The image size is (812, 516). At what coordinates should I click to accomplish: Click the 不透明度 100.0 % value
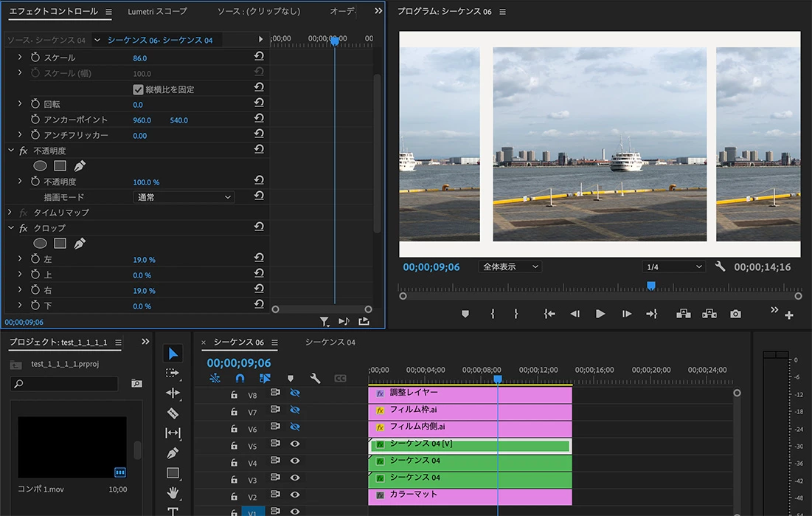146,182
